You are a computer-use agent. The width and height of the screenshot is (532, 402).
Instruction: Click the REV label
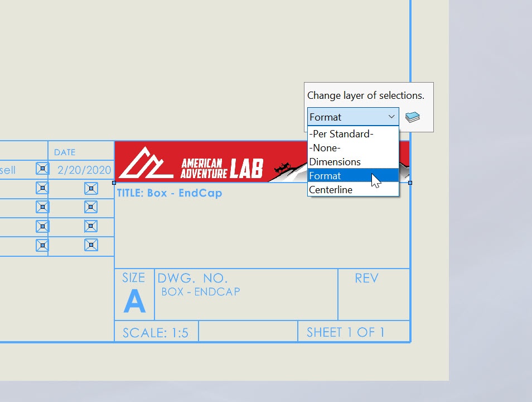tap(366, 278)
